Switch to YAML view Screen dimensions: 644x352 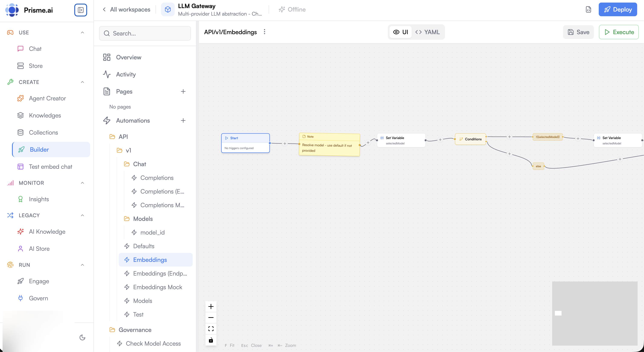click(427, 32)
